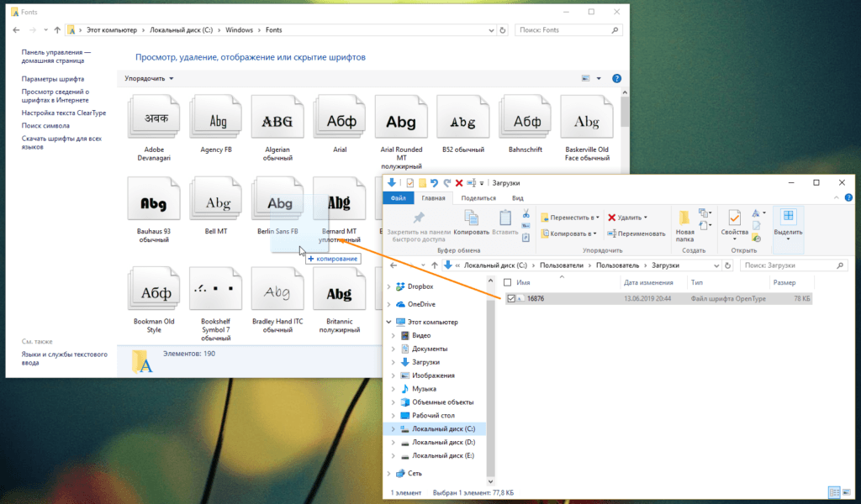
Task: Click the Переименовать button
Action: tap(636, 234)
